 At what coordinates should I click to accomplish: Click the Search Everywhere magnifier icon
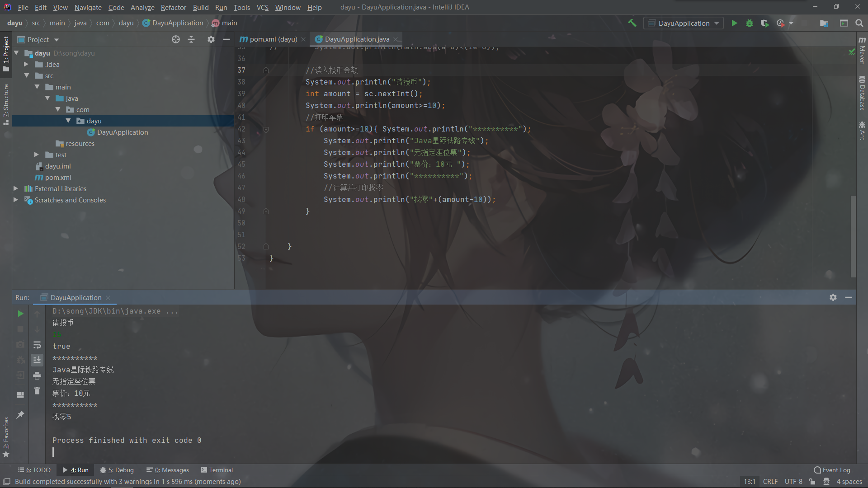859,23
